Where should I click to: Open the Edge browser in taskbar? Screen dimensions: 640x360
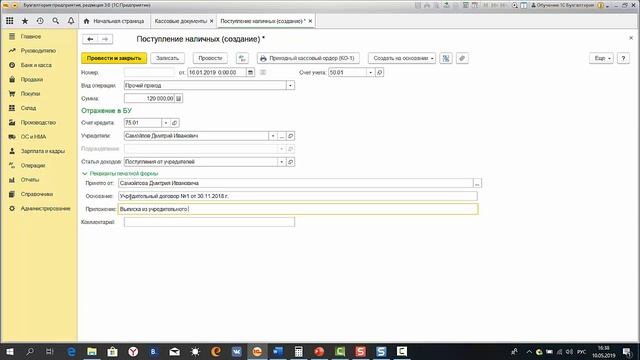(x=71, y=351)
